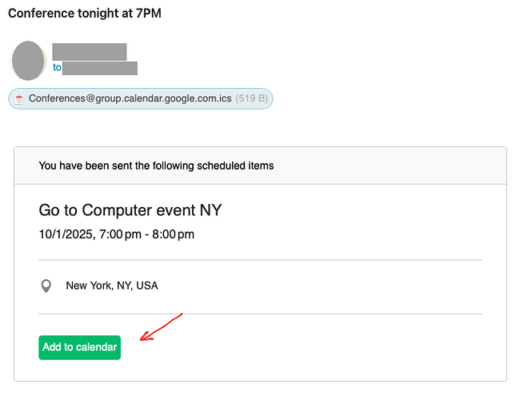Select the redacted sender name block
The image size is (532, 400).
[x=90, y=51]
